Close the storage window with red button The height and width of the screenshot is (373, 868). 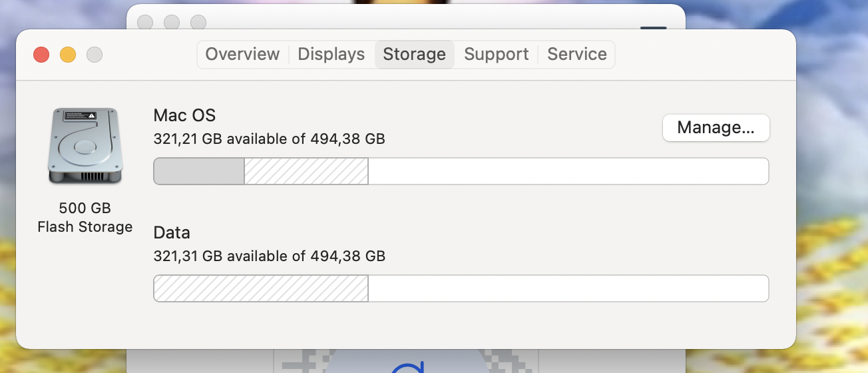pos(41,55)
